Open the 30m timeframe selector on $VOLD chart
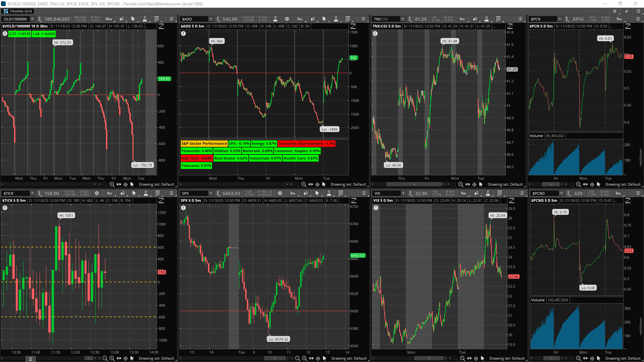 (108, 19)
